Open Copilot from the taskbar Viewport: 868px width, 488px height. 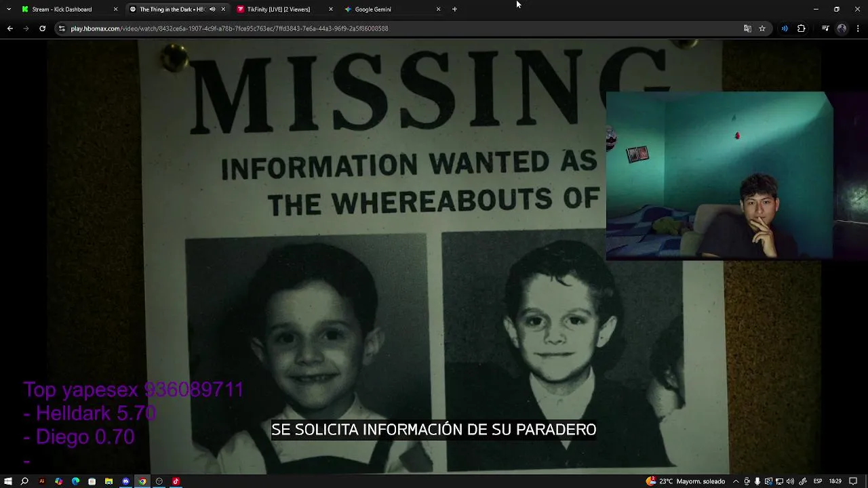pos(58,481)
